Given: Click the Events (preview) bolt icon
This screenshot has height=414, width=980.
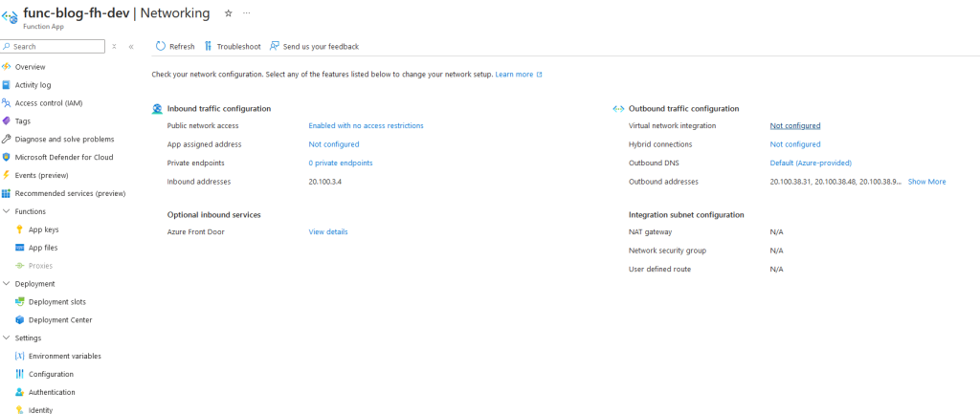Looking at the screenshot, I should [7, 176].
